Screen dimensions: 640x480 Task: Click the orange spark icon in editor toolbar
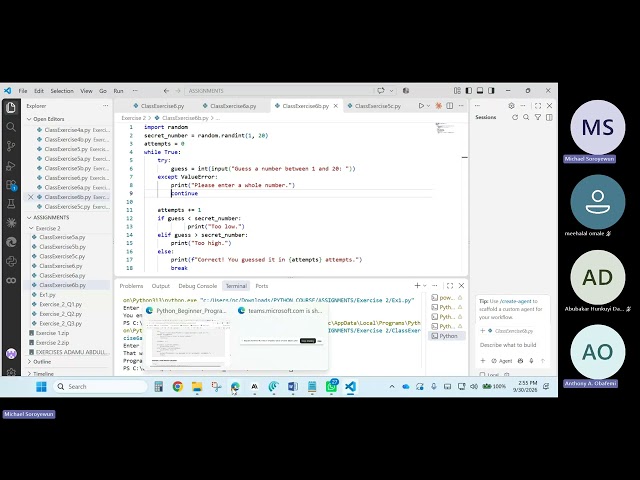pos(438,106)
